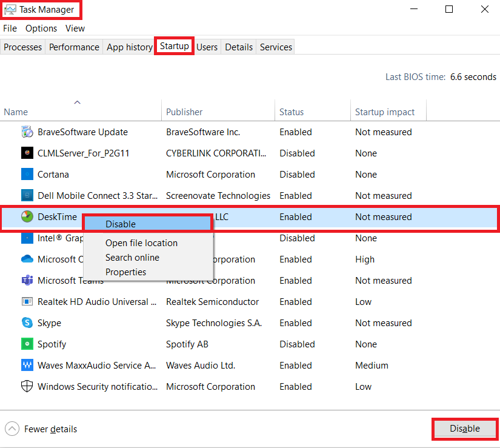Click the Dell Mobile Connect icon

coord(27,195)
